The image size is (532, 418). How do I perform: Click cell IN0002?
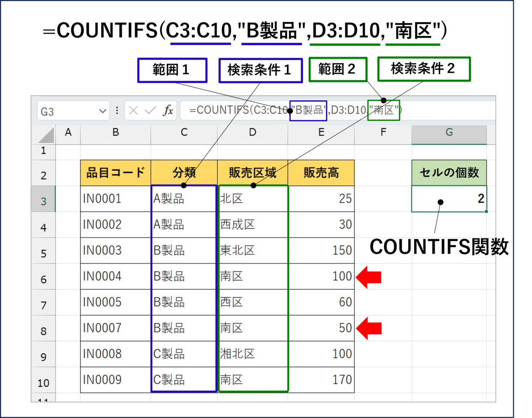116,224
